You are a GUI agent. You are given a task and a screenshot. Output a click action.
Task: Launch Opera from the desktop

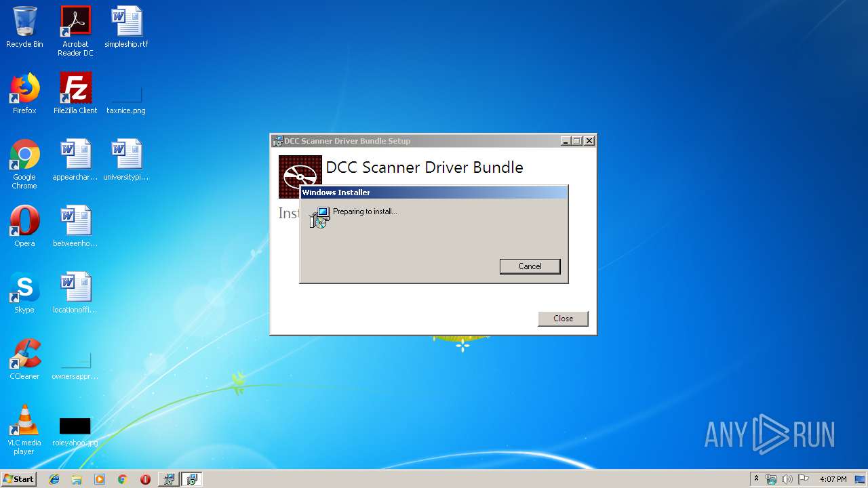coord(24,226)
